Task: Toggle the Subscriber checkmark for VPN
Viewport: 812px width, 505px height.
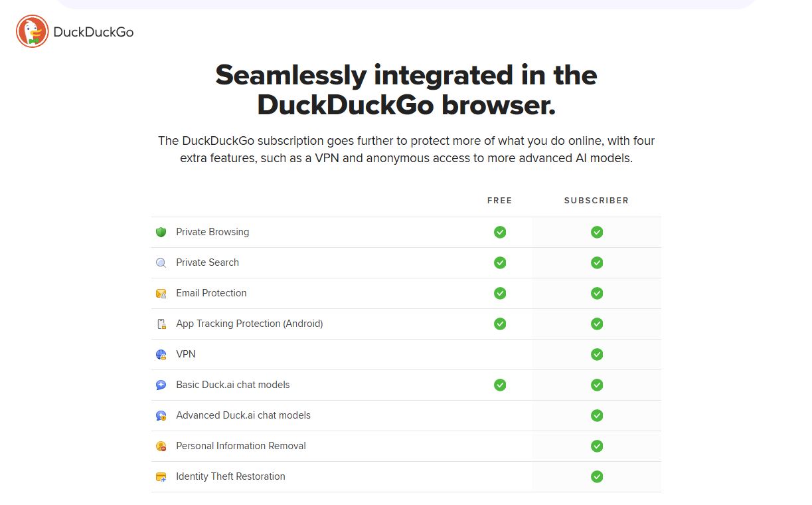Action: coord(596,354)
